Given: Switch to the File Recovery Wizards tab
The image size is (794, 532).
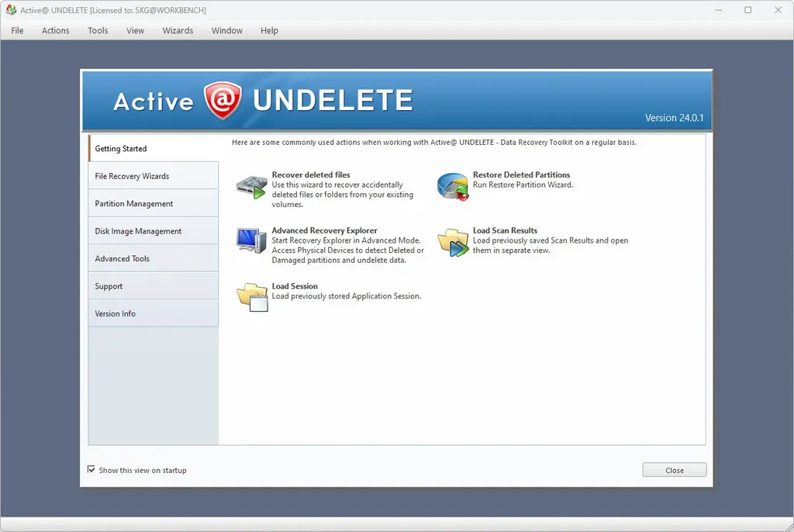Looking at the screenshot, I should 154,176.
